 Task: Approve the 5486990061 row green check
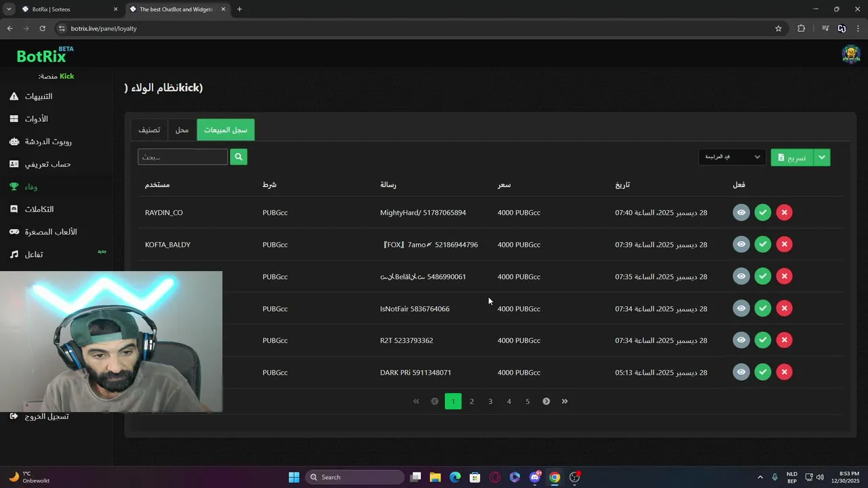click(763, 276)
